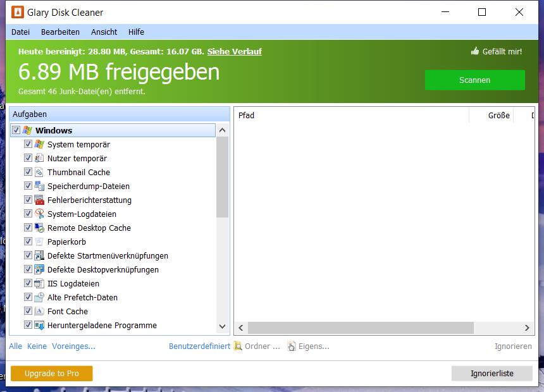This screenshot has width=544, height=392.
Task: Click results horizontal scrollbar left arrow
Action: pos(241,328)
